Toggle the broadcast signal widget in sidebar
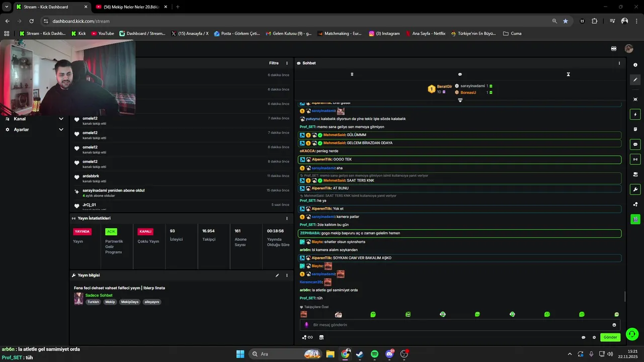Viewport: 644px width, 362px height. pos(635,159)
